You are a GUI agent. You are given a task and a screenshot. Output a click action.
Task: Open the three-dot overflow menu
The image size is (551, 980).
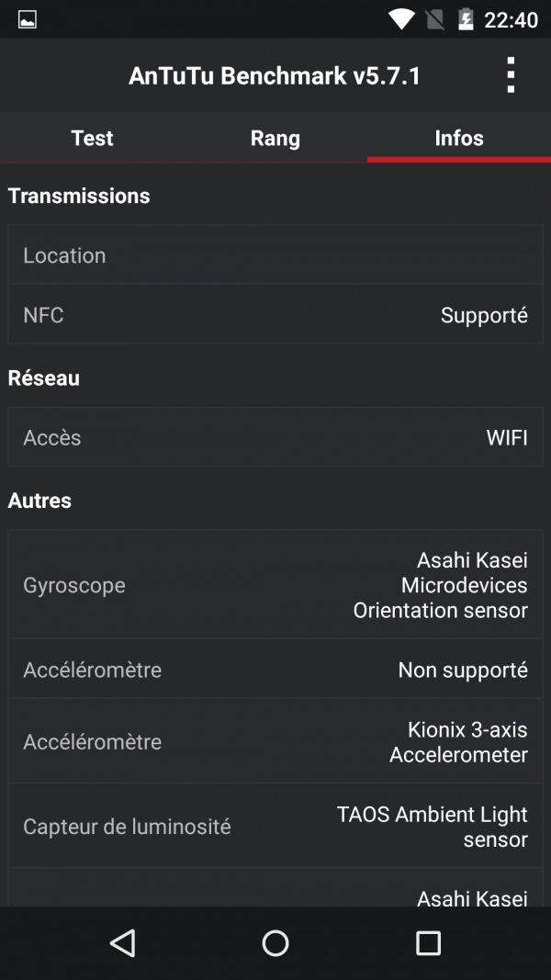pyautogui.click(x=511, y=75)
